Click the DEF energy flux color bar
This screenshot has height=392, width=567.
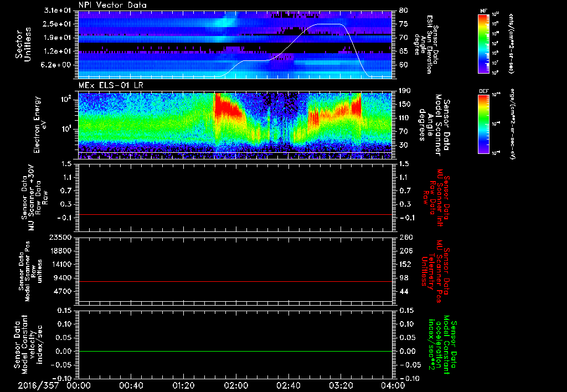click(x=484, y=124)
